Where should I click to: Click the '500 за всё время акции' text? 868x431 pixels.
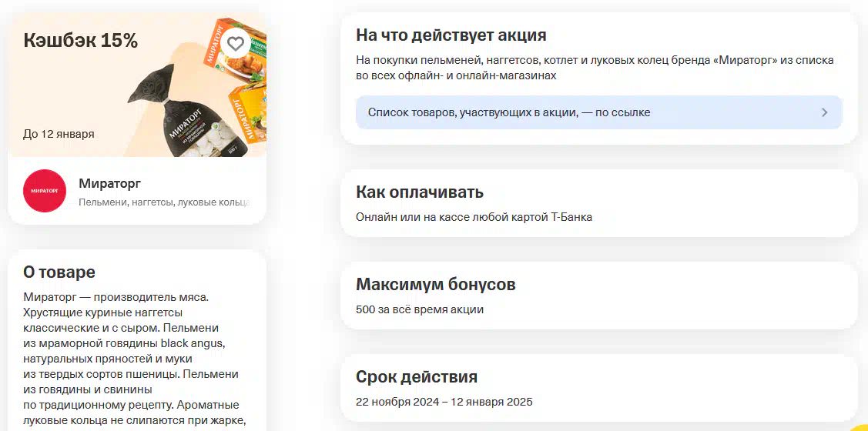coord(420,309)
